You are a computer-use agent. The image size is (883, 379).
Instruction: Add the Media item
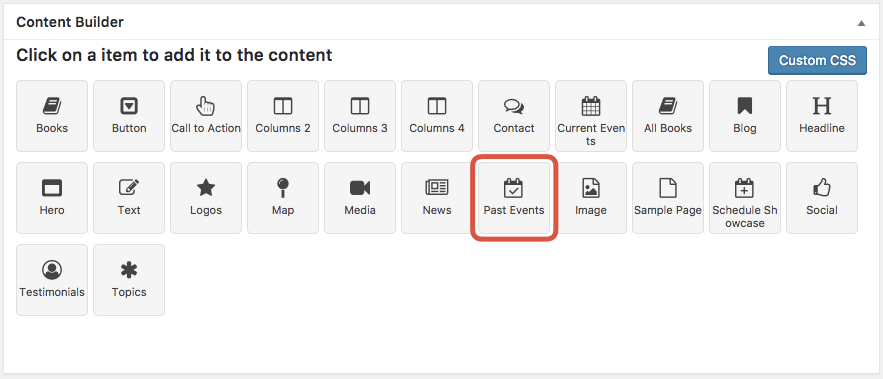[x=360, y=198]
